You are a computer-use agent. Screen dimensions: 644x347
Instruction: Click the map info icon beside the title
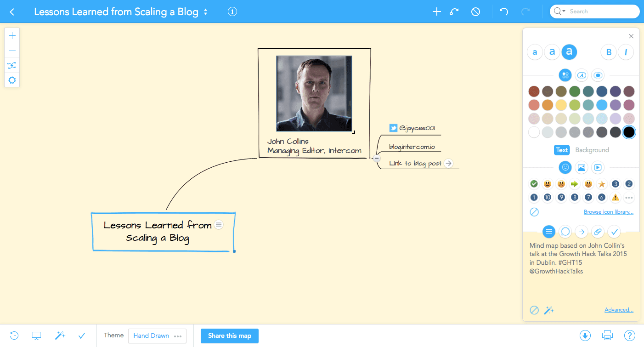tap(232, 12)
